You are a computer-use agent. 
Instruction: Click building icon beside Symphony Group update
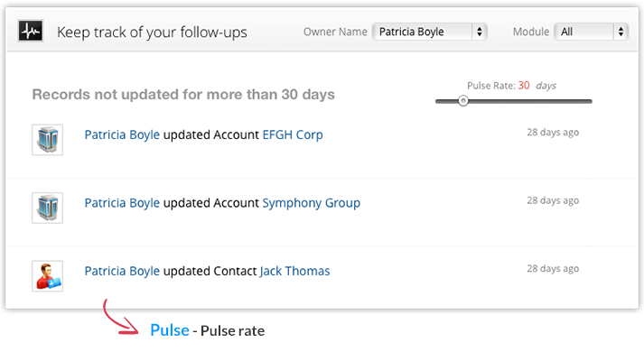[x=47, y=208]
